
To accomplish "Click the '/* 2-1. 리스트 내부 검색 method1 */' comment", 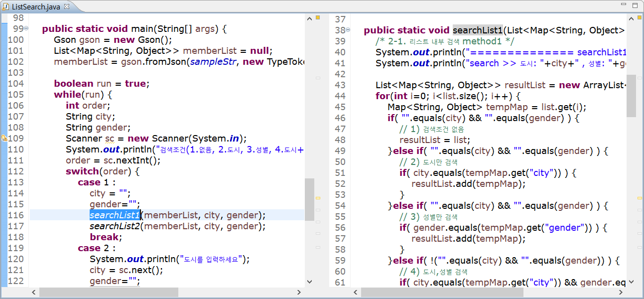I will (x=445, y=41).
